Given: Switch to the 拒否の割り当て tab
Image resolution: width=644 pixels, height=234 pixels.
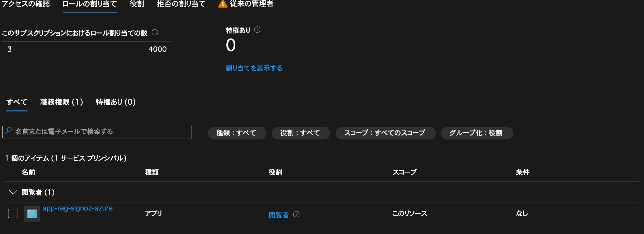Looking at the screenshot, I should click(x=181, y=4).
